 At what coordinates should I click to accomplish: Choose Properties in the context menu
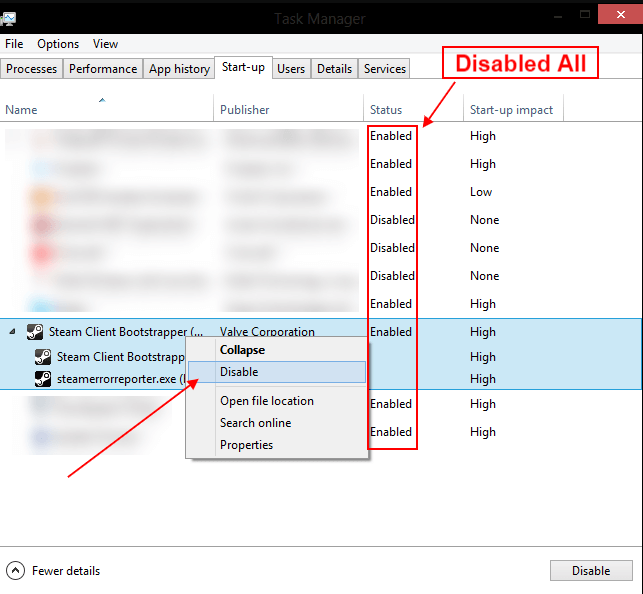click(x=277, y=445)
